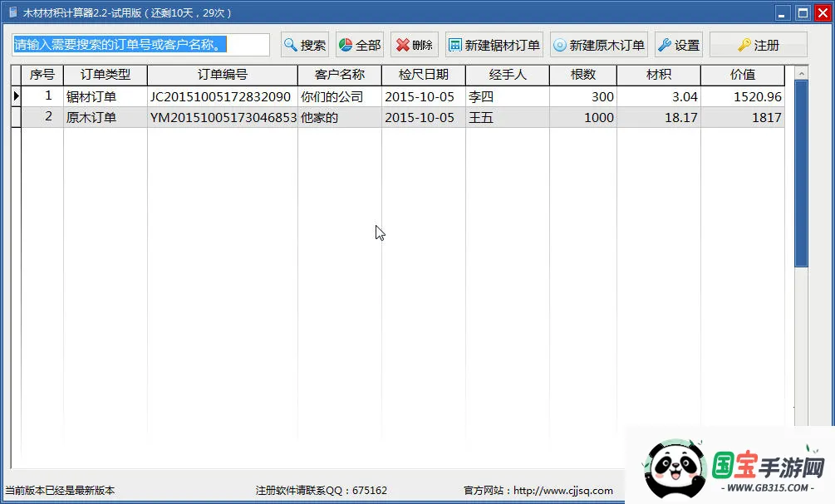The height and width of the screenshot is (504, 835).
Task: Click the wrench icon beside 设置
Action: click(663, 44)
